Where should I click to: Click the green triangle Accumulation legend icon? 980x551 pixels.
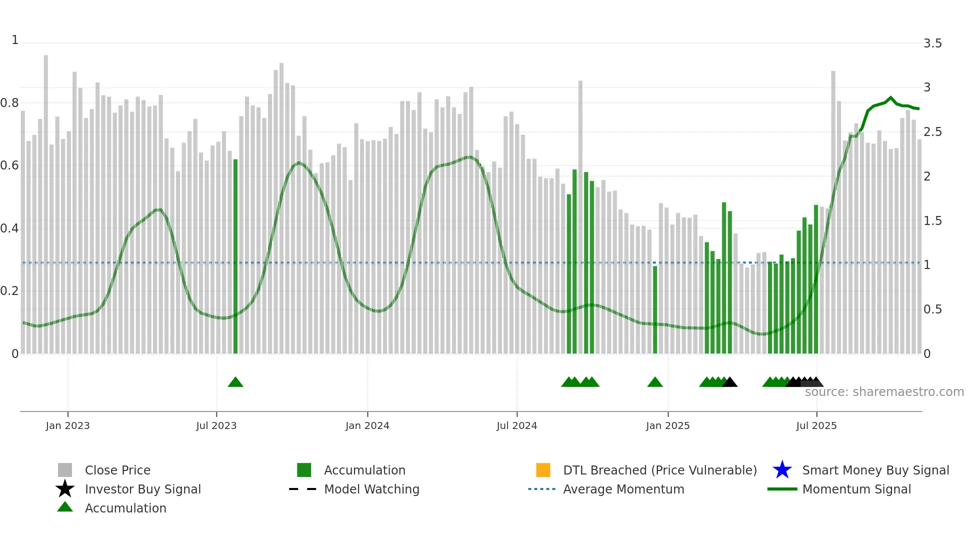65,507
